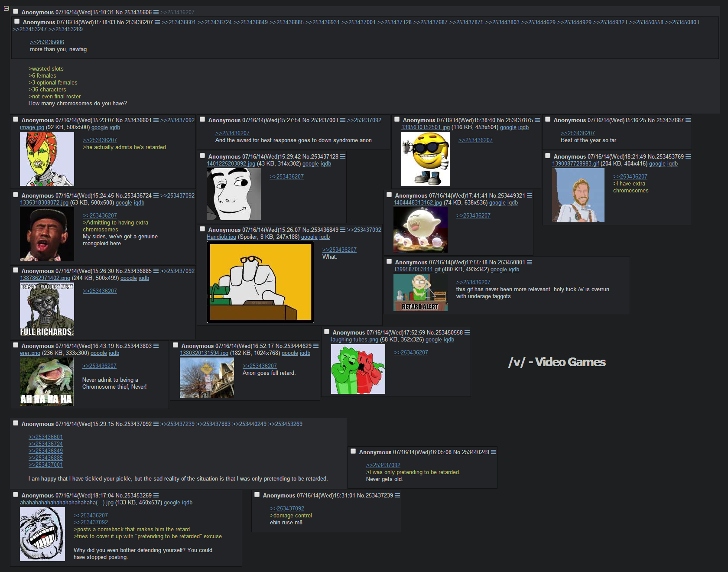Expand the street sign house photo thumbnail
Image resolution: width=728 pixels, height=572 pixels.
click(x=207, y=378)
